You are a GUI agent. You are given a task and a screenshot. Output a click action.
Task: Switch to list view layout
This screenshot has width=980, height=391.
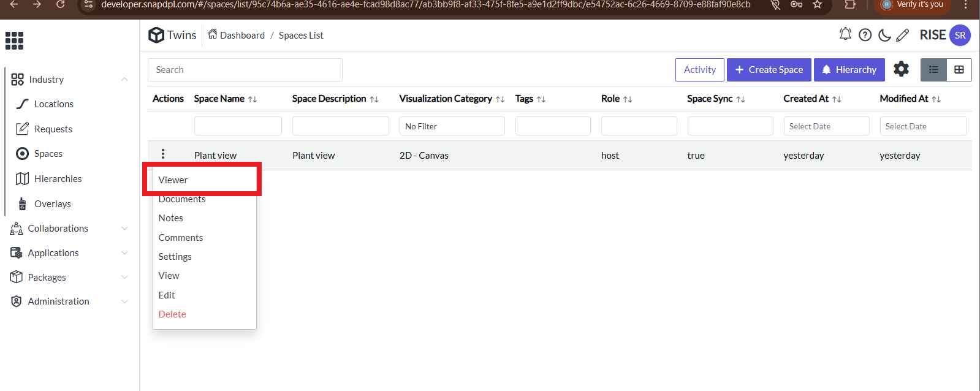coord(933,70)
